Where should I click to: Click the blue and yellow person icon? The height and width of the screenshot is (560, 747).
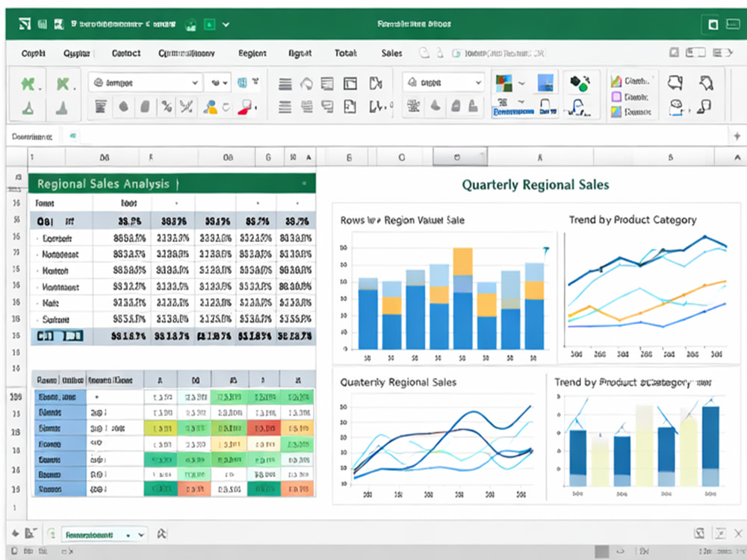pyautogui.click(x=210, y=107)
